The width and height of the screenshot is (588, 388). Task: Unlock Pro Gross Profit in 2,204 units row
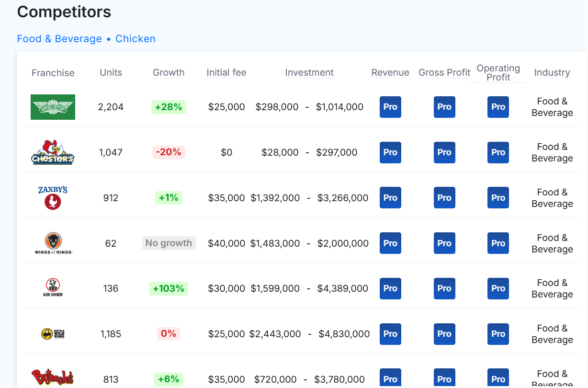click(x=444, y=107)
